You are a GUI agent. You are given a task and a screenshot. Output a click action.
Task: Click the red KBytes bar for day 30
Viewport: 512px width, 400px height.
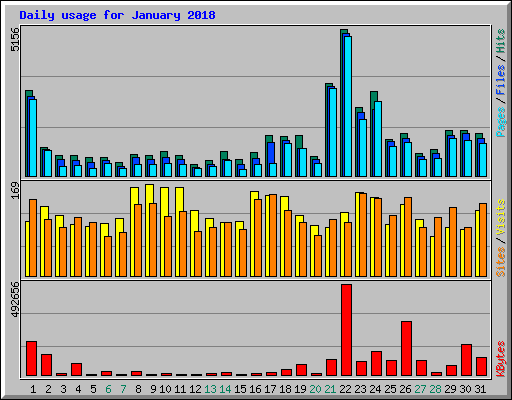[x=466, y=360]
